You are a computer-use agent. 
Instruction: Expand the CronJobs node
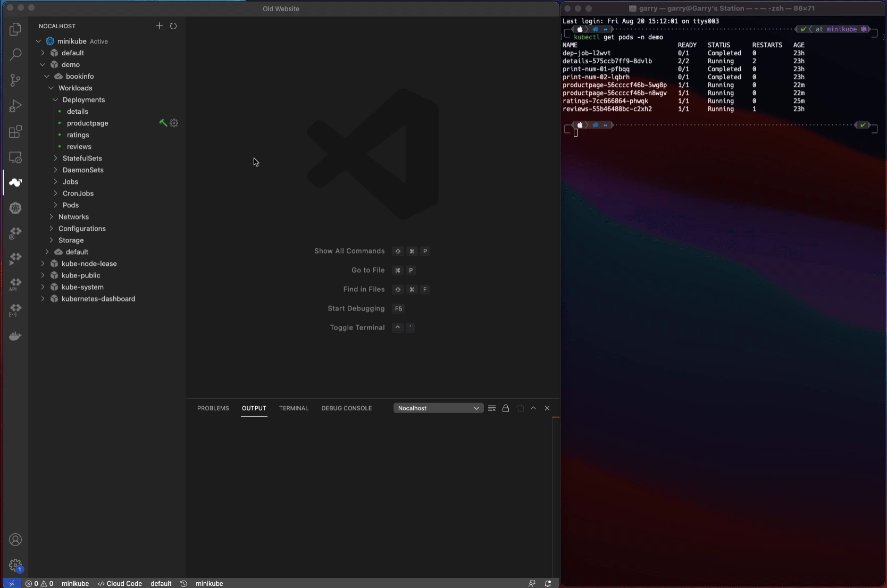pyautogui.click(x=55, y=193)
